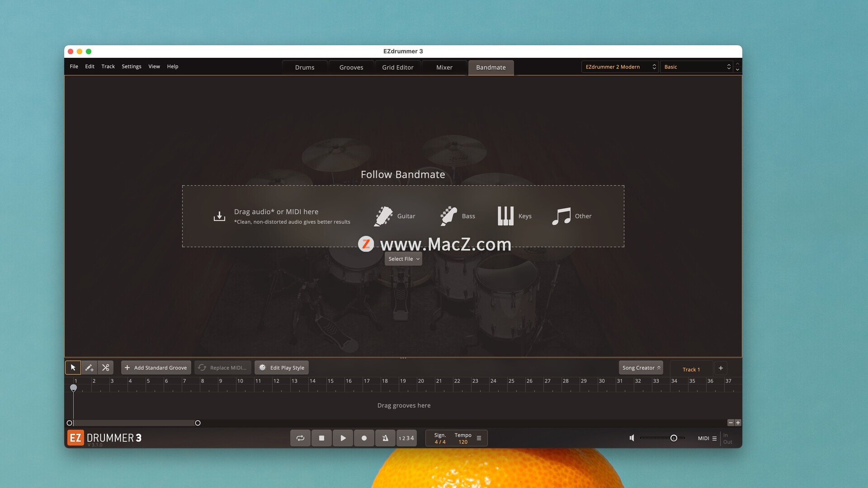The width and height of the screenshot is (868, 488).
Task: Click the 'Drag grooves here' text
Action: [404, 405]
